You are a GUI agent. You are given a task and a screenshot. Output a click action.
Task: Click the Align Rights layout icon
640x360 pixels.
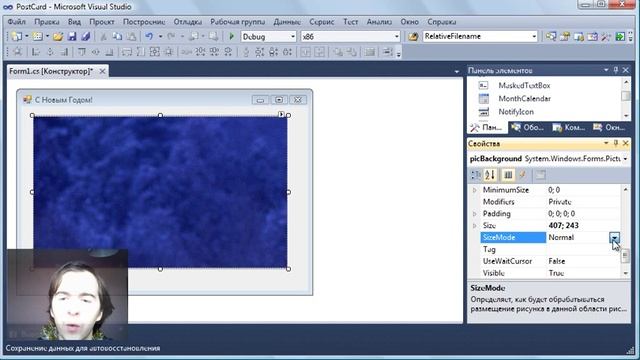coord(64,52)
